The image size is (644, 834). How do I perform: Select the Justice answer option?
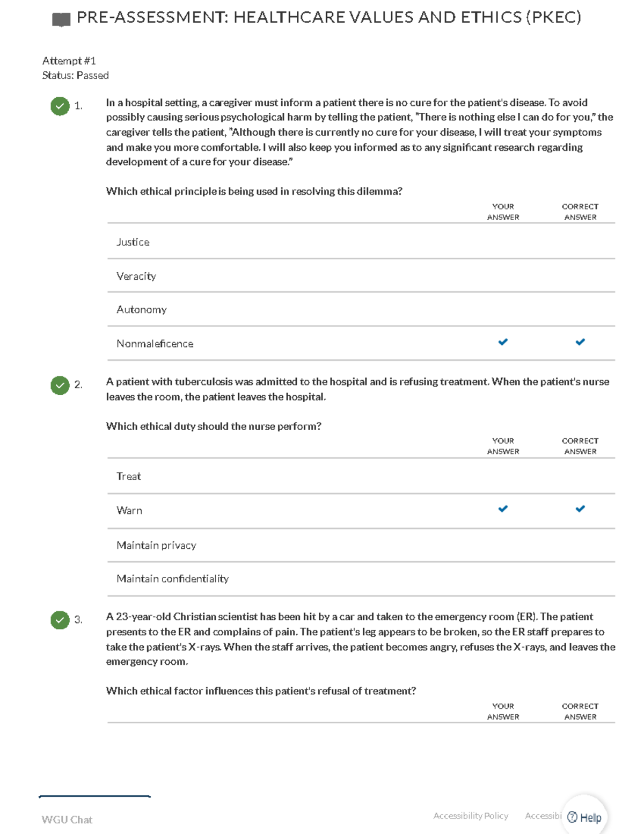(x=133, y=242)
